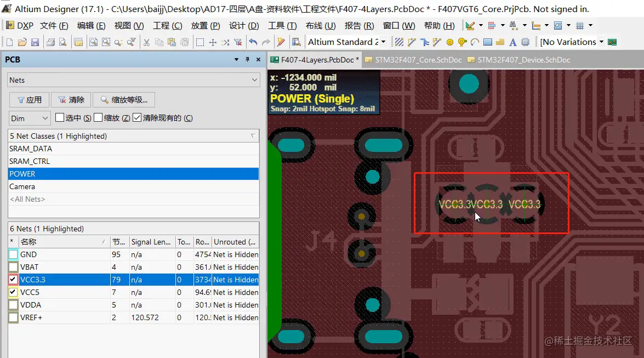644x358 pixels.
Task: Expand the dimension tools dropdown arrow
Action: click(546, 25)
